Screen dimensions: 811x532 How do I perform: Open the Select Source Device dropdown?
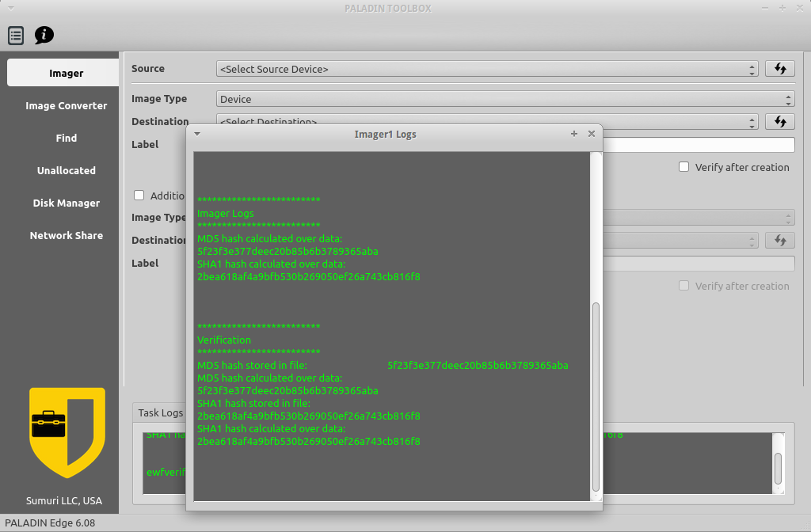(487, 69)
